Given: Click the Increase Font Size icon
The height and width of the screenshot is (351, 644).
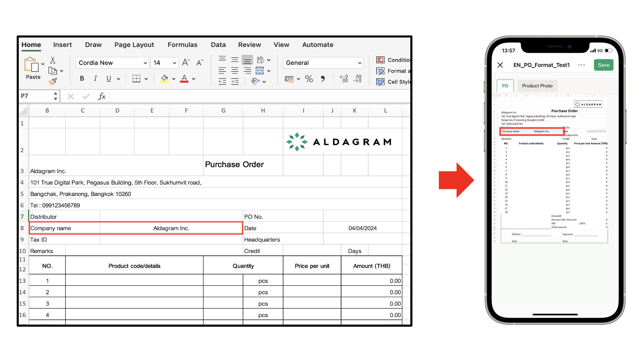Looking at the screenshot, I should [186, 63].
